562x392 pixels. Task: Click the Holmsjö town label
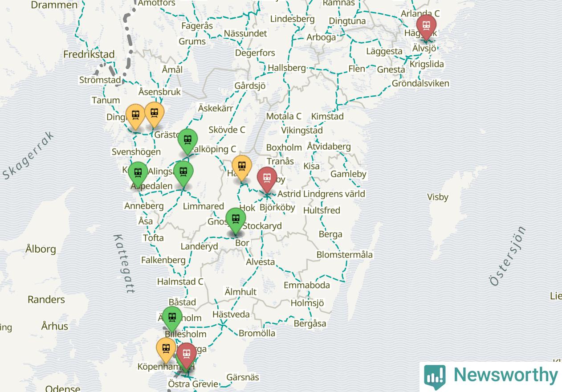pos(307,303)
